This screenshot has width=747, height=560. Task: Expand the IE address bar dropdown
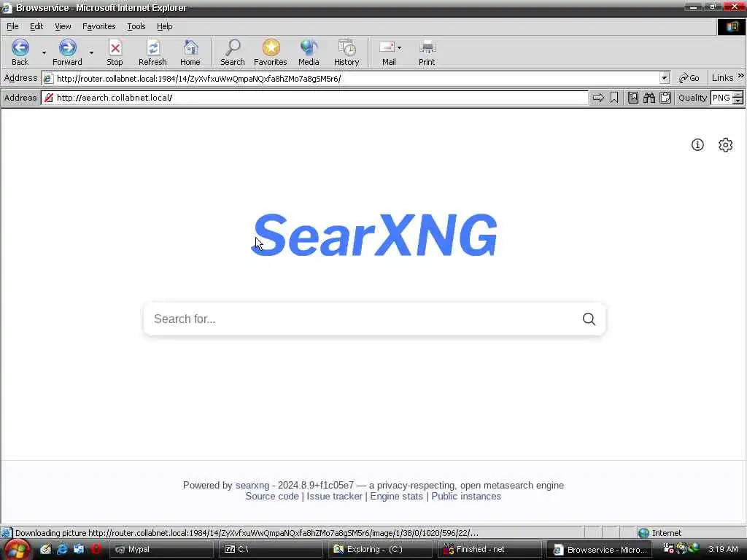point(665,78)
